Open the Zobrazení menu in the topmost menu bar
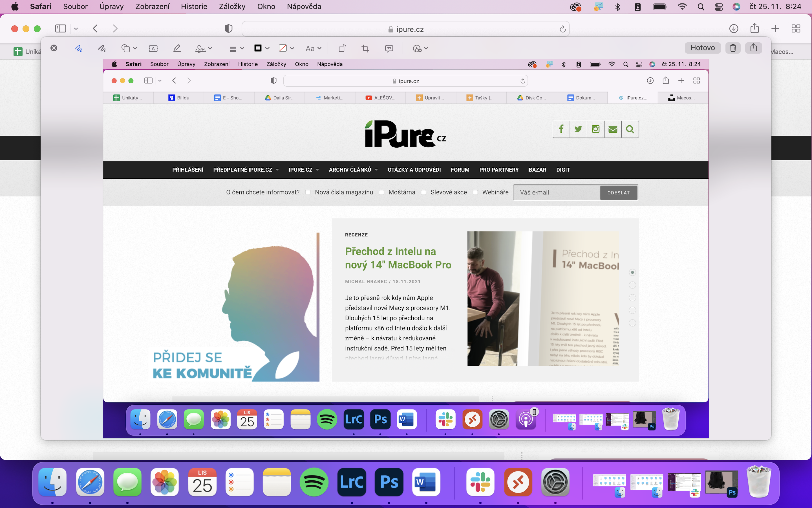The width and height of the screenshot is (812, 508). pyautogui.click(x=152, y=7)
